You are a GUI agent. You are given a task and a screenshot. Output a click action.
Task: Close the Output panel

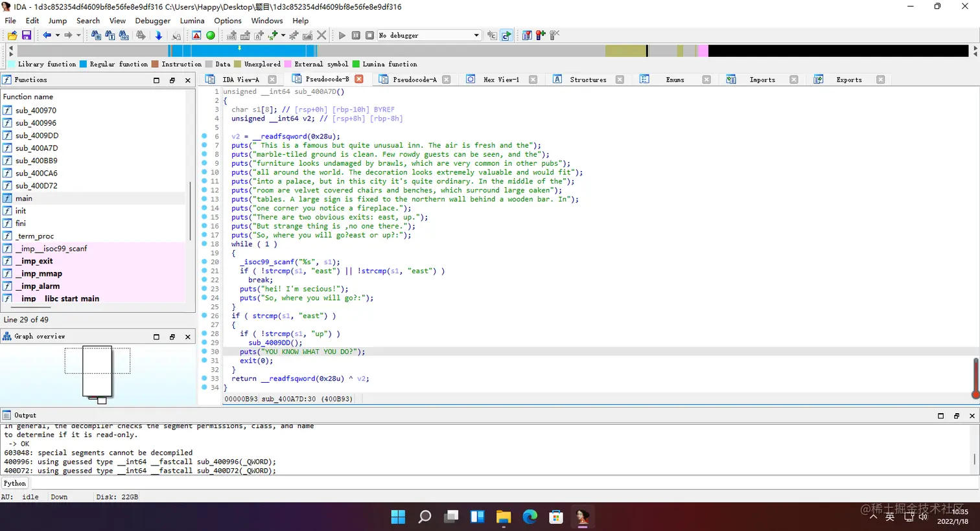(x=972, y=416)
